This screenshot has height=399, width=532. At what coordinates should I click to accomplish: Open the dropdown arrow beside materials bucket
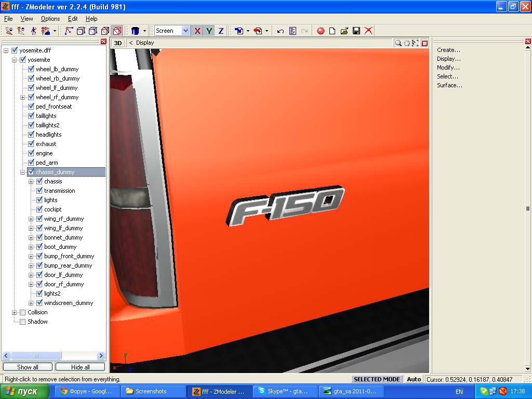click(144, 31)
